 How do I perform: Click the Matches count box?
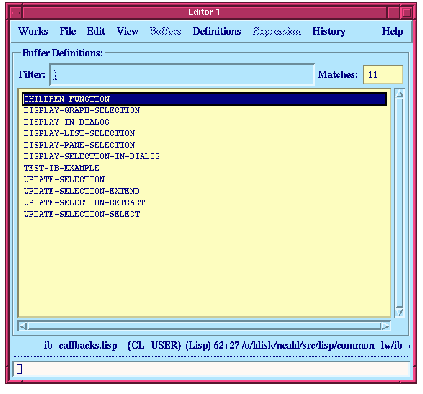383,75
